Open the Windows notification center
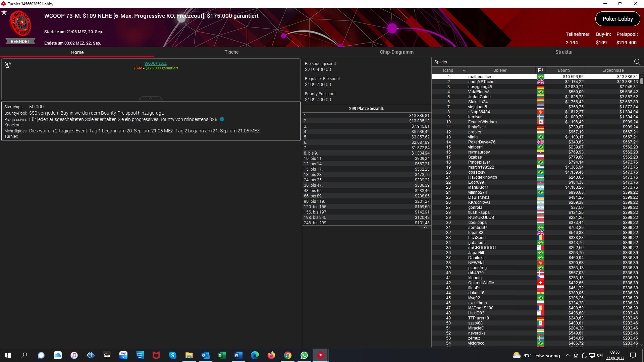Screen dimensions: 644x362 coord(633,355)
